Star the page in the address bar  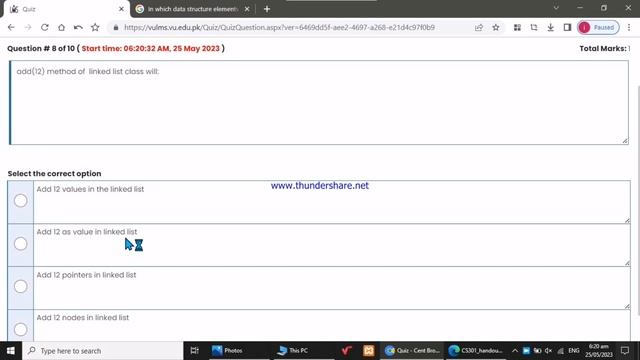(496, 27)
